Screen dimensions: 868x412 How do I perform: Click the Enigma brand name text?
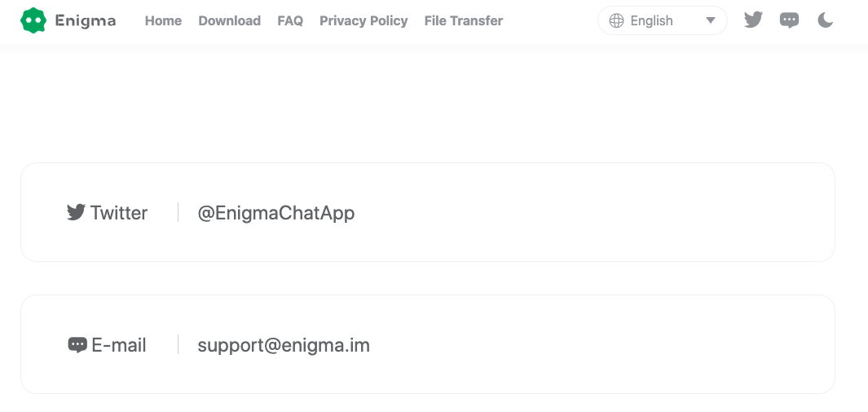tap(85, 20)
